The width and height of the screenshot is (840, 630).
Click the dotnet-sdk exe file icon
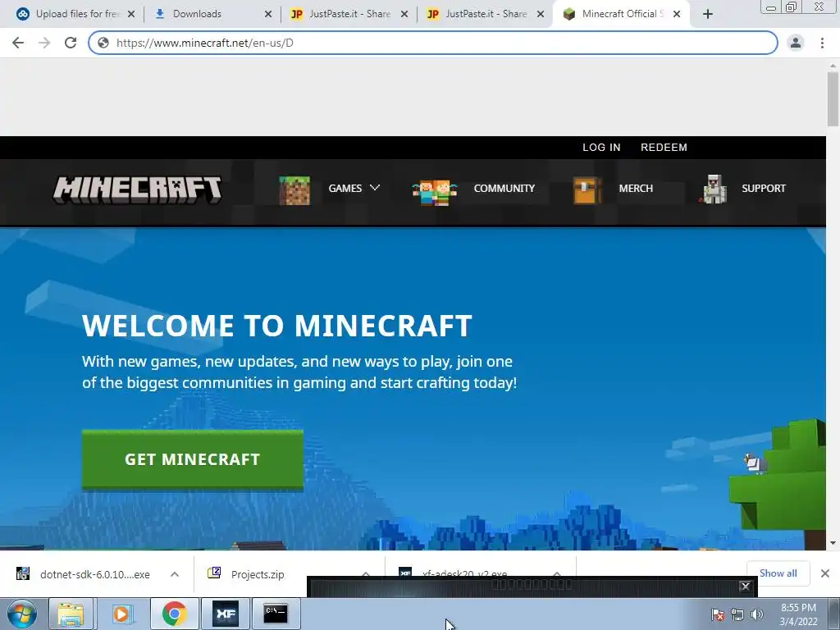[23, 573]
